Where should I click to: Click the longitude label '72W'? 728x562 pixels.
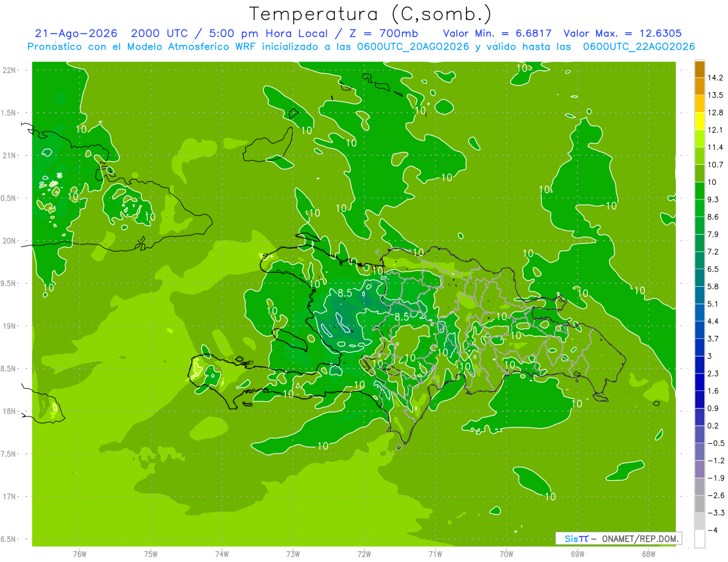[x=364, y=553]
